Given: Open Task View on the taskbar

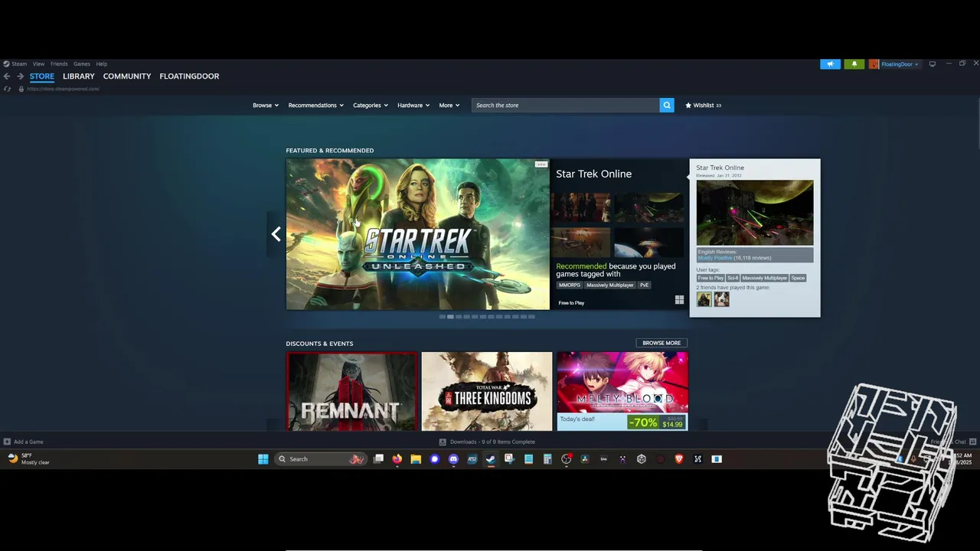Looking at the screenshot, I should [378, 459].
